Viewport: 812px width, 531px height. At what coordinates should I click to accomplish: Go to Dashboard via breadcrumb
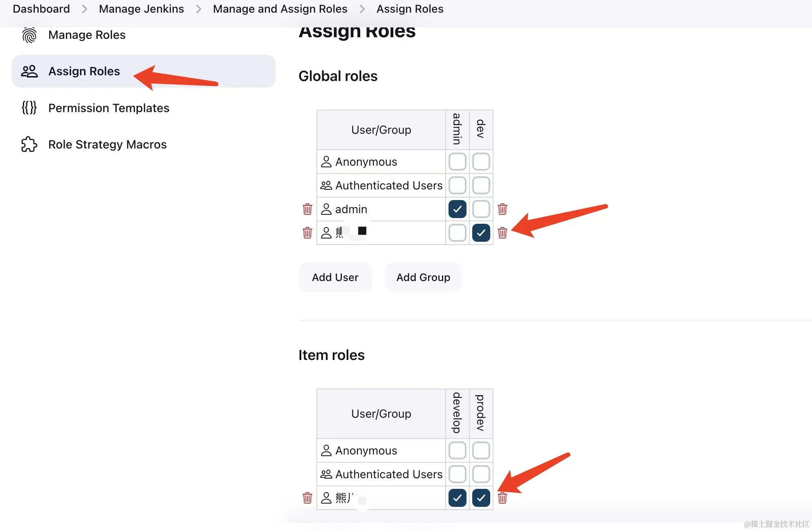[41, 9]
